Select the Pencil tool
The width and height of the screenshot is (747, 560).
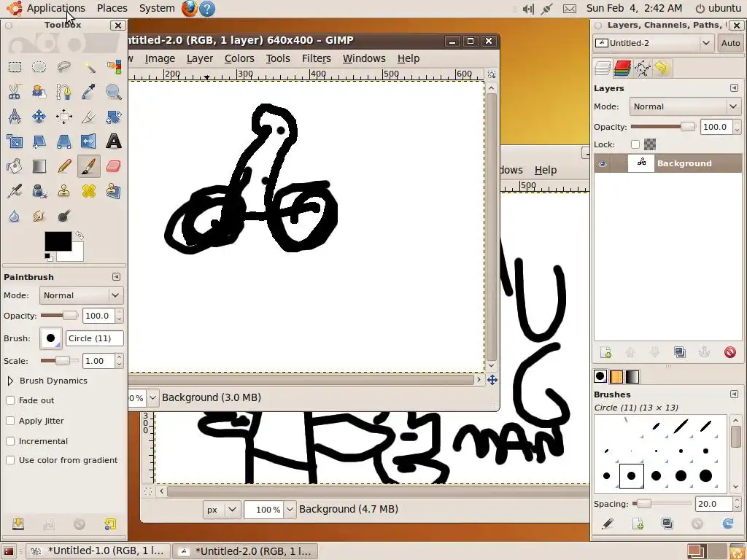pos(64,166)
